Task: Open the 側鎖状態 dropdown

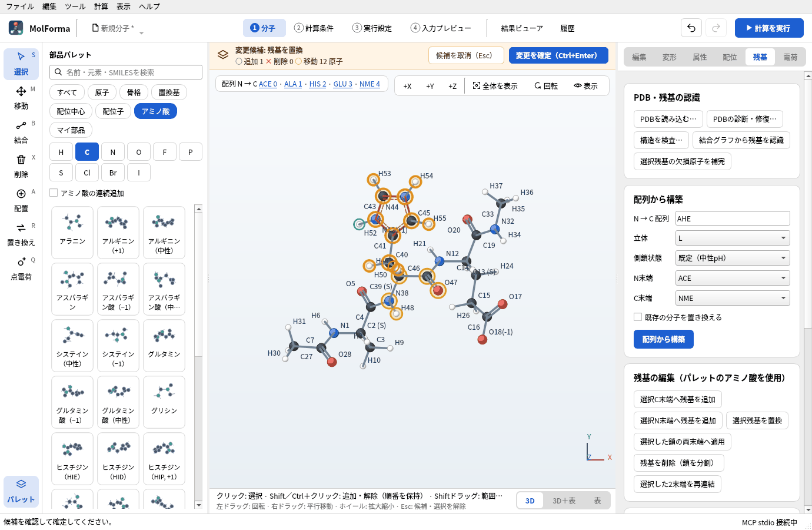Action: (733, 258)
